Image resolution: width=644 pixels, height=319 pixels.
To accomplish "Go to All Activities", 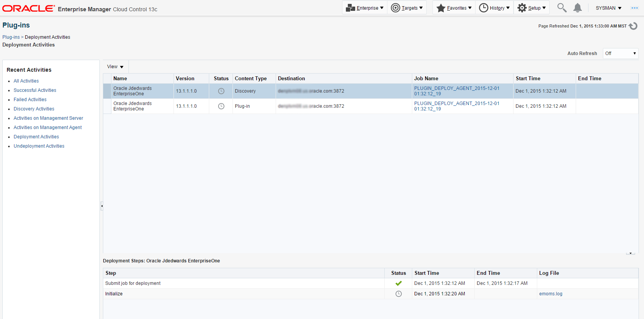I will (x=26, y=81).
